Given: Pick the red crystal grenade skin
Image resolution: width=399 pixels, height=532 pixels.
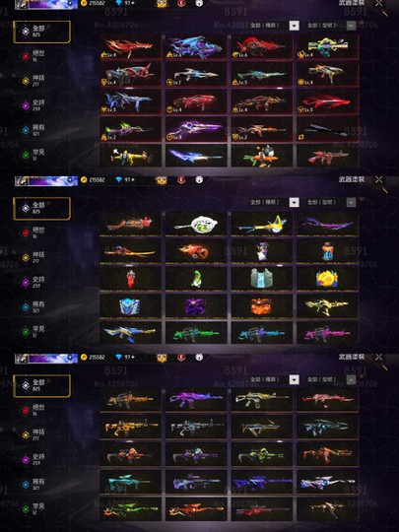Looking at the screenshot, I should tap(130, 279).
